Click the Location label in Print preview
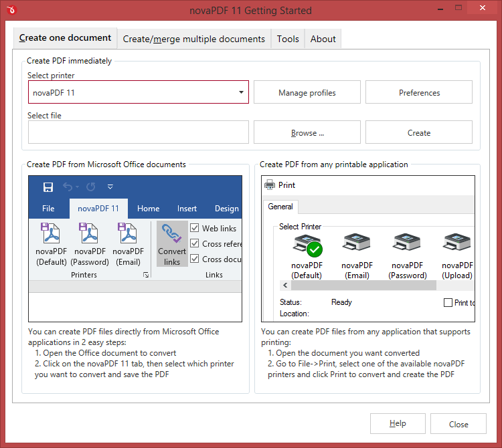Screen dimensions: 502x448 coord(295,314)
